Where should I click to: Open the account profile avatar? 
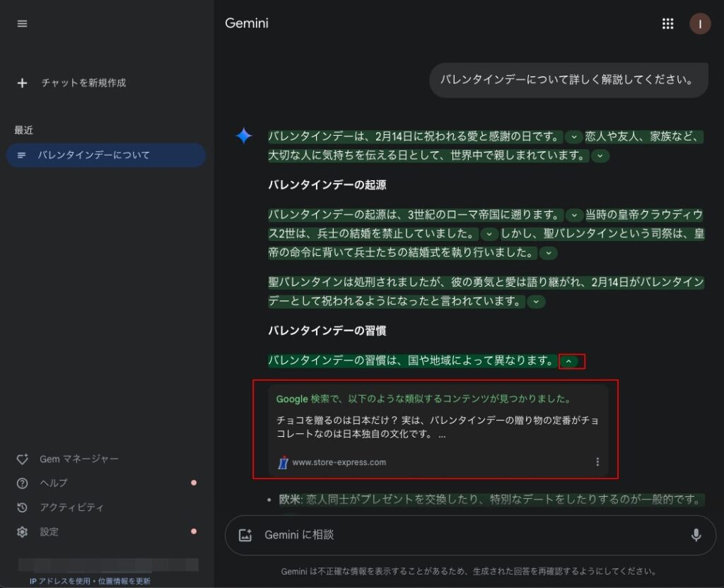coord(700,24)
